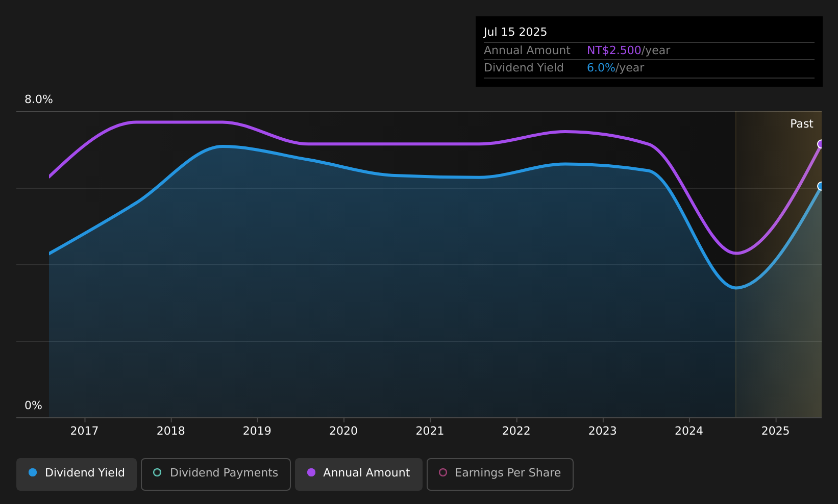
Task: Toggle the Annual Amount series
Action: 359,474
